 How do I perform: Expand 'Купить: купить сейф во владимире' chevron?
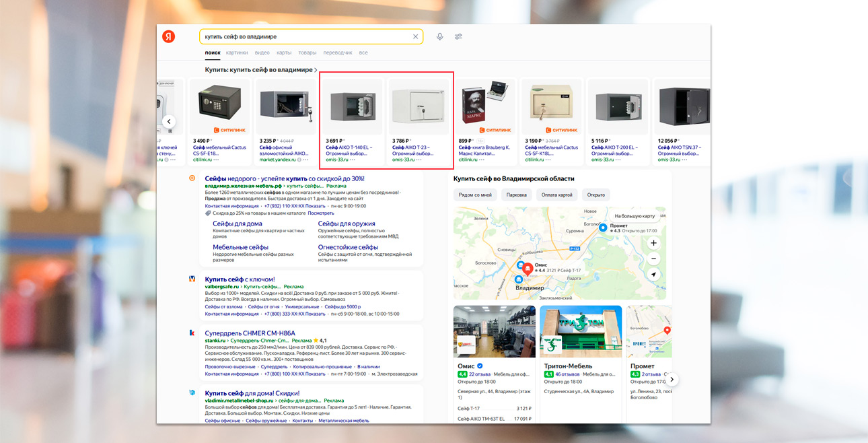pos(316,70)
